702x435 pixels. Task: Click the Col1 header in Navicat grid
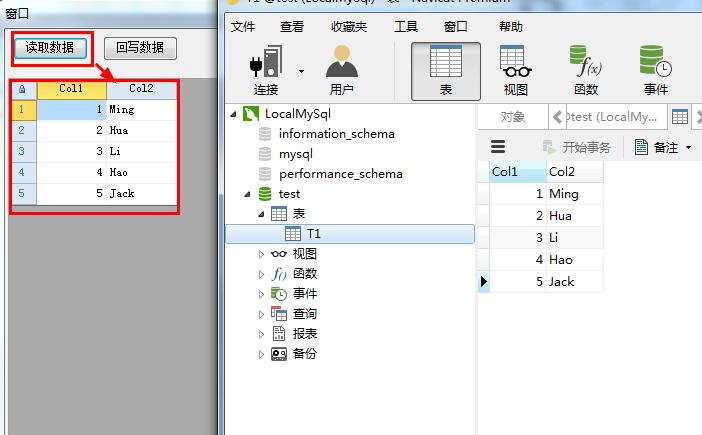(518, 172)
